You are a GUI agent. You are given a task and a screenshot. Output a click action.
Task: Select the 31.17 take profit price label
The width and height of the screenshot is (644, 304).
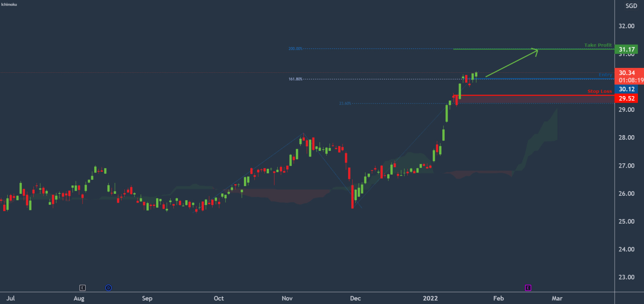[x=626, y=49]
